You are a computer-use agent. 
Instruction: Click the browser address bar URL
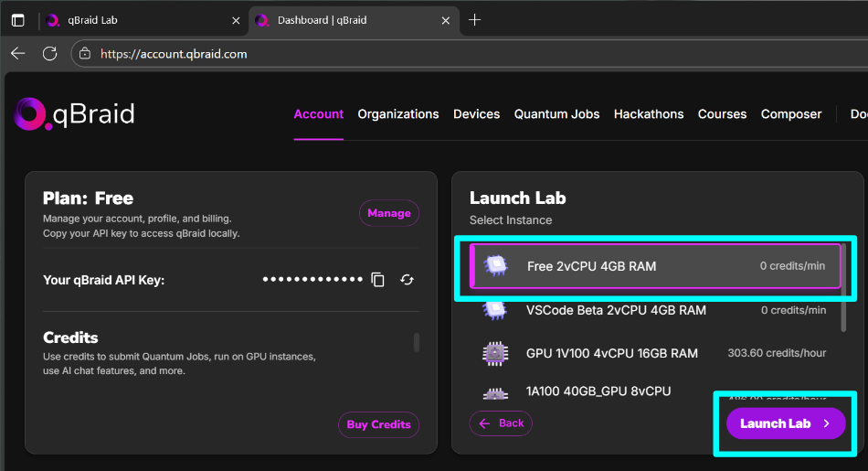[x=174, y=54]
